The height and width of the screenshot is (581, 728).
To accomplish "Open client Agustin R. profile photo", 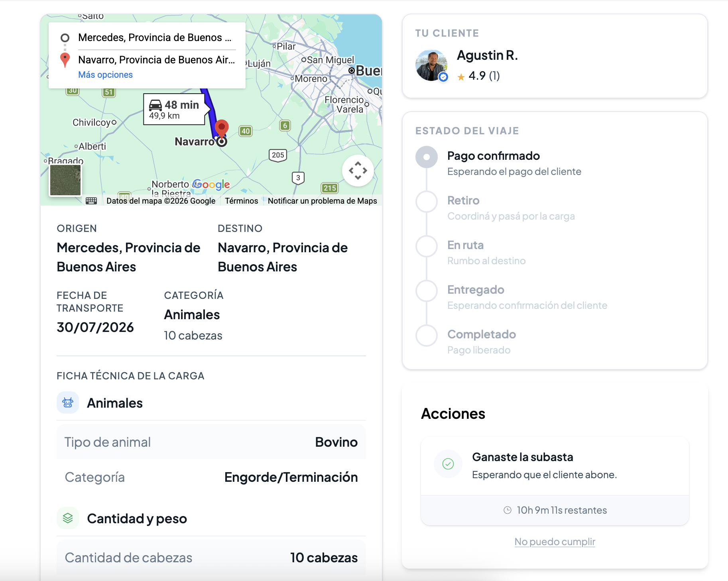I will tap(431, 65).
